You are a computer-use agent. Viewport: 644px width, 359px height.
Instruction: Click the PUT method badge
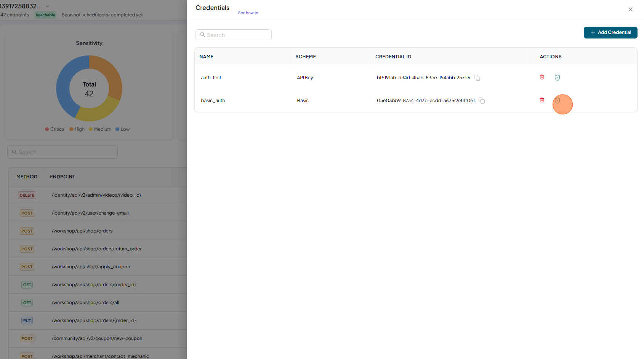[x=27, y=321]
